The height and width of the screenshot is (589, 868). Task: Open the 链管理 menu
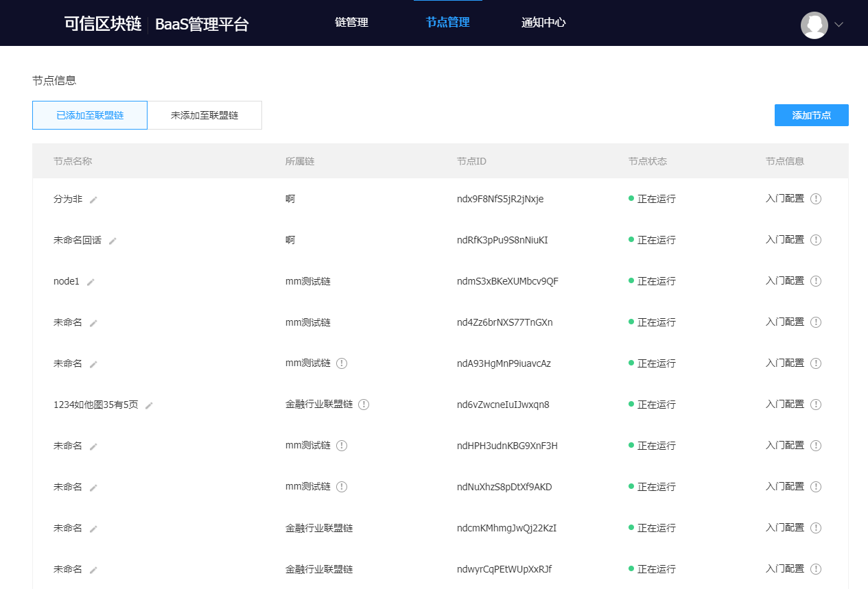point(351,23)
